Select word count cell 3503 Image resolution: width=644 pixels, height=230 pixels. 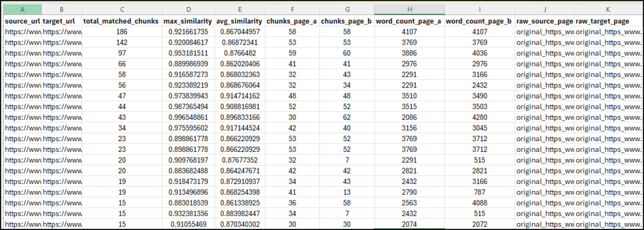(x=480, y=106)
